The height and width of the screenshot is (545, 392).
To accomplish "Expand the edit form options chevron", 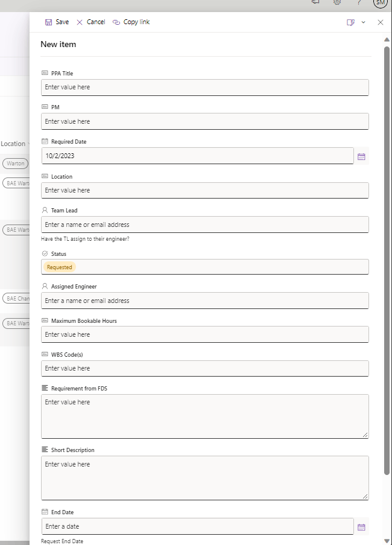I will [x=363, y=22].
